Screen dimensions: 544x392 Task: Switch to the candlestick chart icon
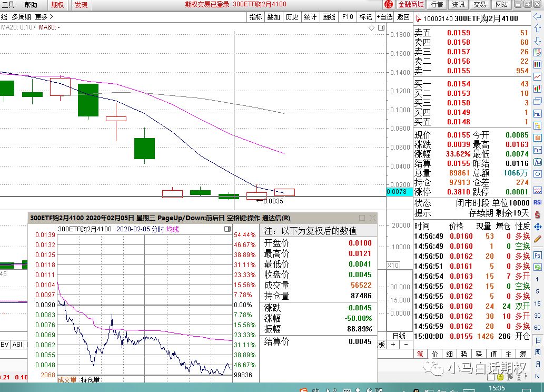(x=537, y=89)
